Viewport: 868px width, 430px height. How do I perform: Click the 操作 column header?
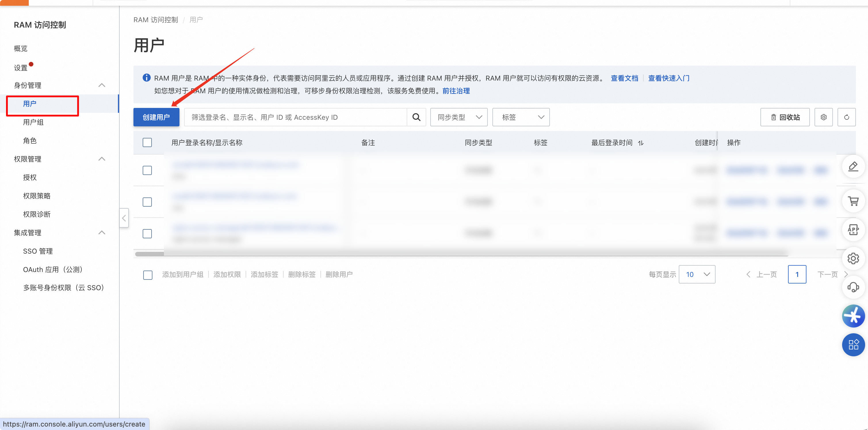click(x=734, y=143)
